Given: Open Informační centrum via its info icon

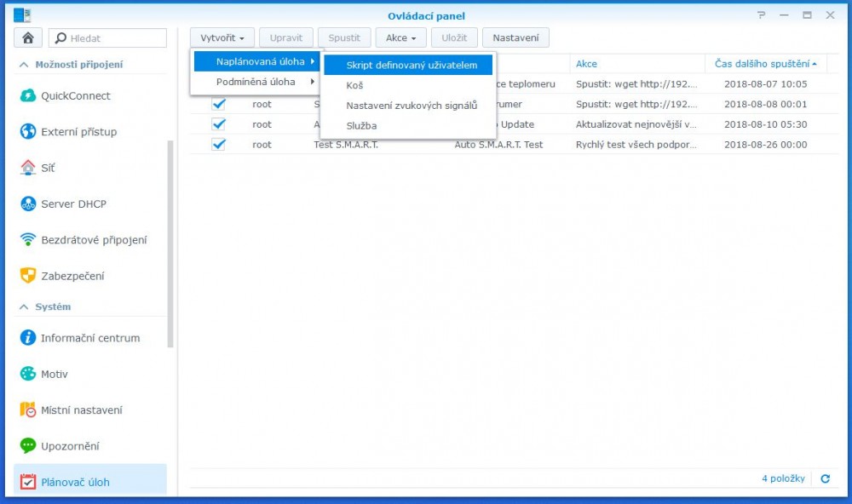Looking at the screenshot, I should [27, 338].
